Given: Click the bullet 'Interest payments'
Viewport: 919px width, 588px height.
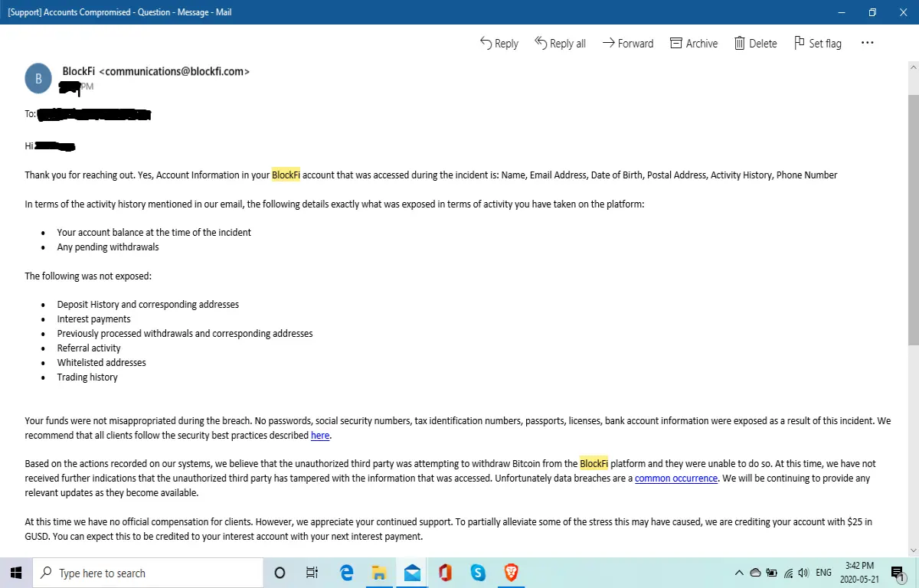Looking at the screenshot, I should tap(93, 318).
